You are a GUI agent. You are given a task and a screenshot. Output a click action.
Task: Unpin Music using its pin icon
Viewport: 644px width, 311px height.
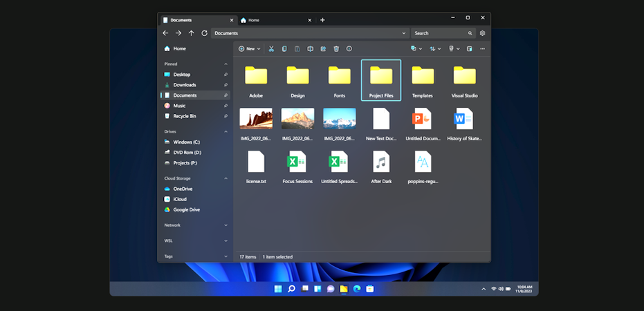pyautogui.click(x=226, y=106)
